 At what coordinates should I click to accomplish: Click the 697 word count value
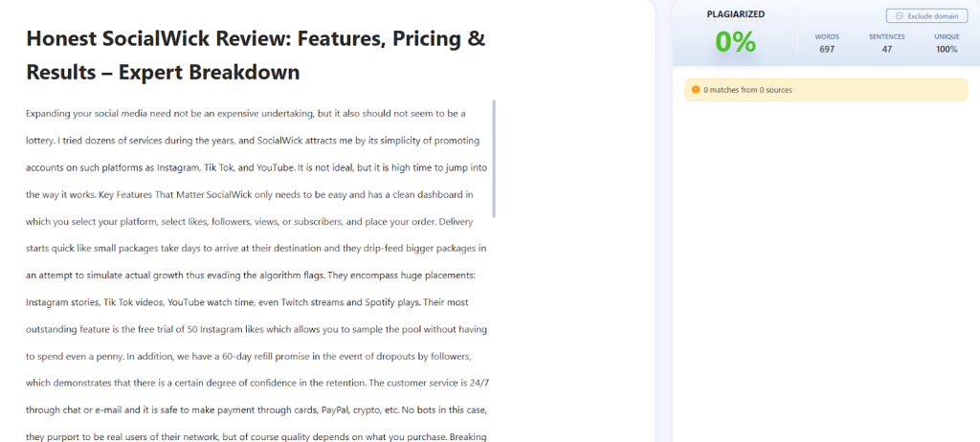(x=827, y=50)
